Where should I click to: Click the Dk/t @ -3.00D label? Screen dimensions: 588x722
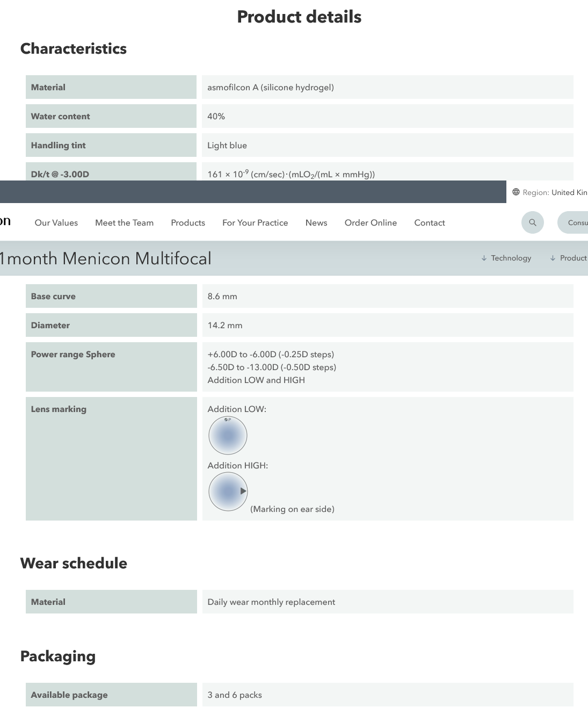pyautogui.click(x=60, y=174)
